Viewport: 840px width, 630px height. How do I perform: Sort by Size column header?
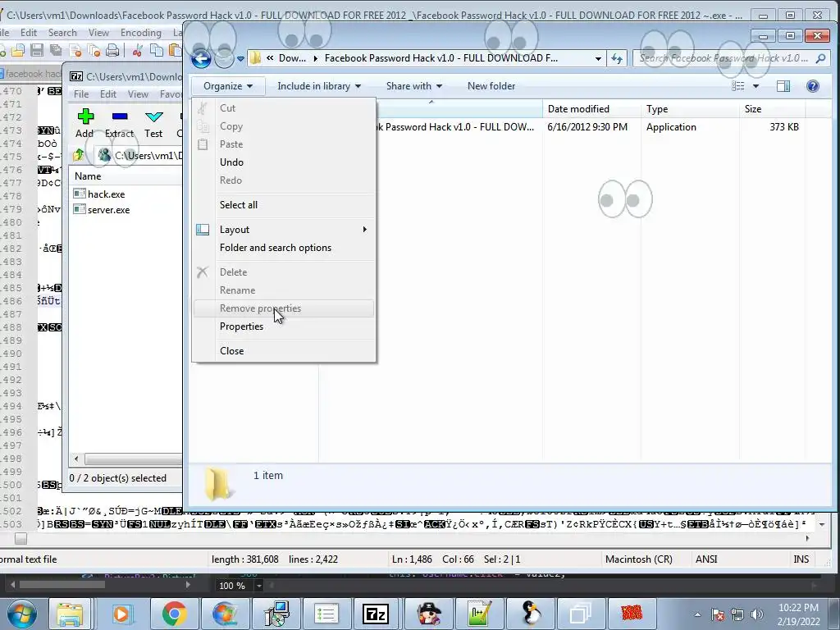[773, 109]
